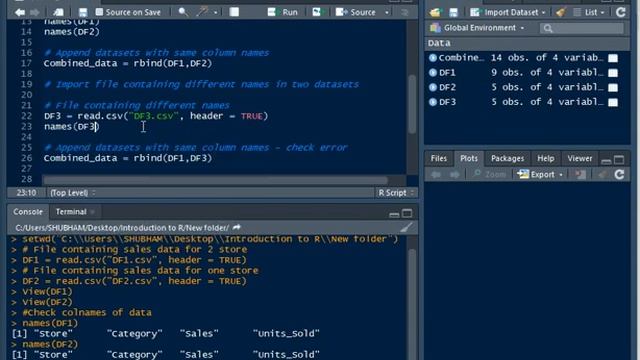
Task: Re-run previous code region icon
Action: [x=317, y=12]
